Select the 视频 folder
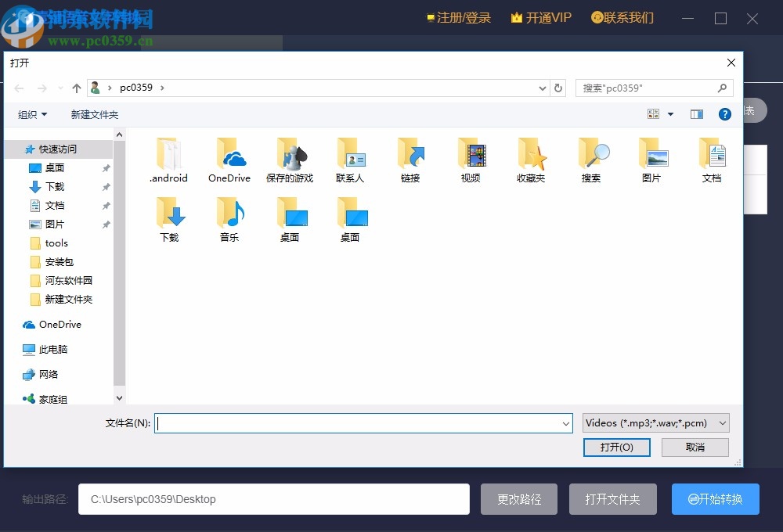This screenshot has width=783, height=532. tap(471, 160)
